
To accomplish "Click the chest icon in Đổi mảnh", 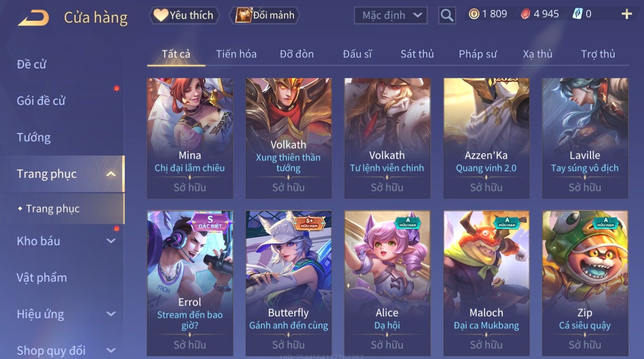I will coord(243,15).
